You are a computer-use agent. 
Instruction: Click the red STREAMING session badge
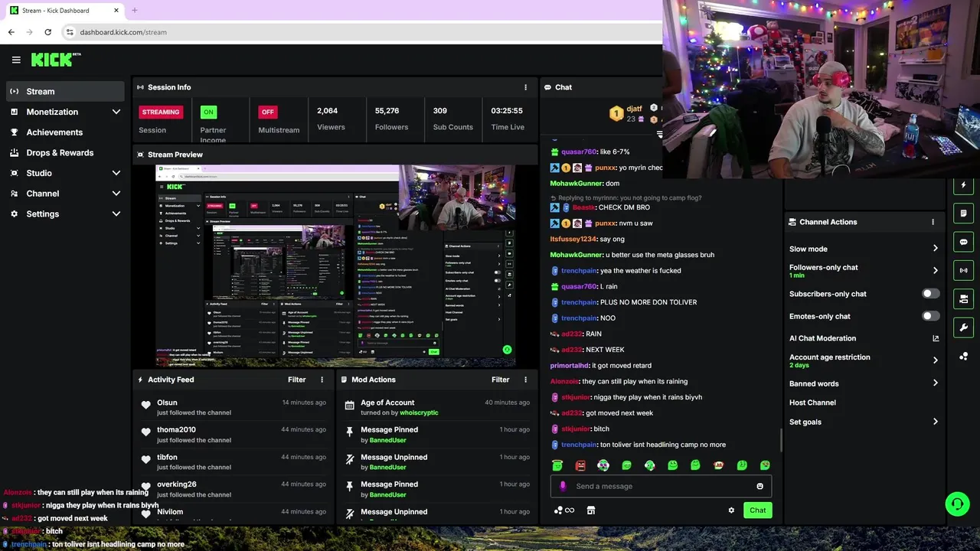pyautogui.click(x=160, y=112)
